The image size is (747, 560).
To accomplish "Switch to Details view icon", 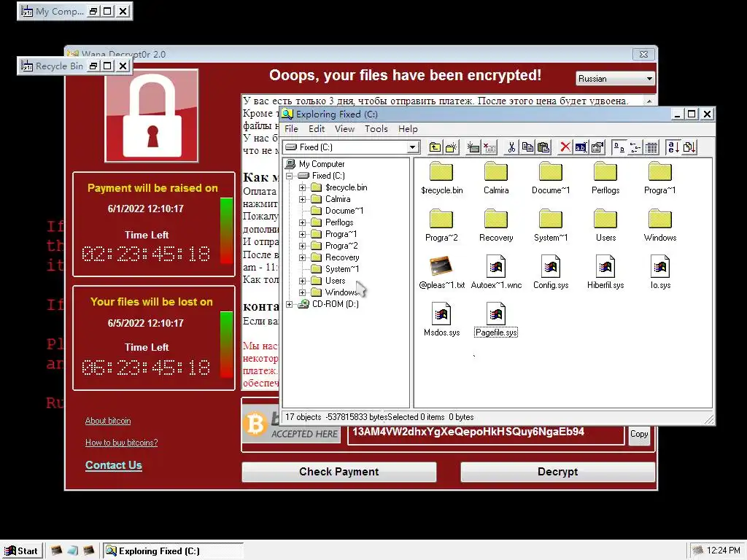I will 651,147.
